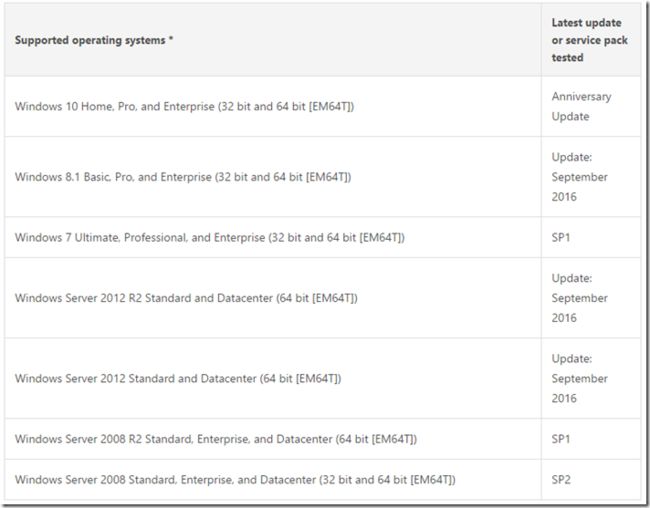Click Windows Server 2012 Standard and Datacenter text
This screenshot has width=650, height=508.
178,379
